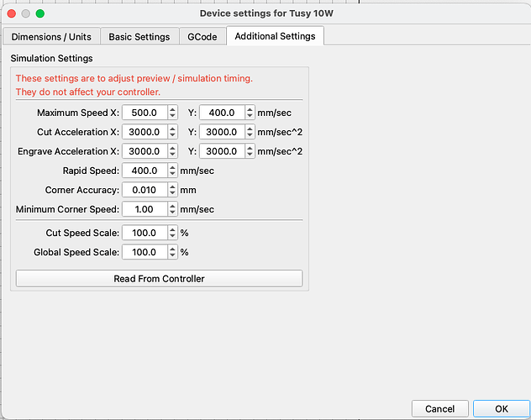
Task: Confirm settings with the OK button
Action: pos(501,409)
